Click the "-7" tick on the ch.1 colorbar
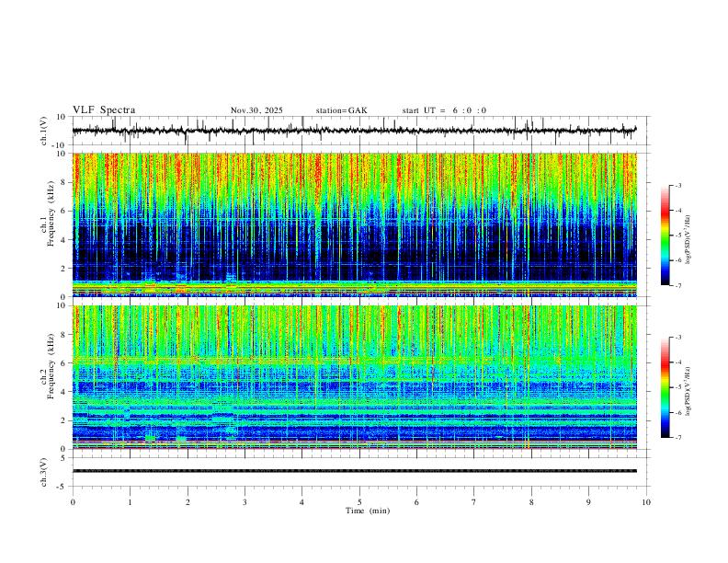This screenshot has width=728, height=563. click(677, 285)
